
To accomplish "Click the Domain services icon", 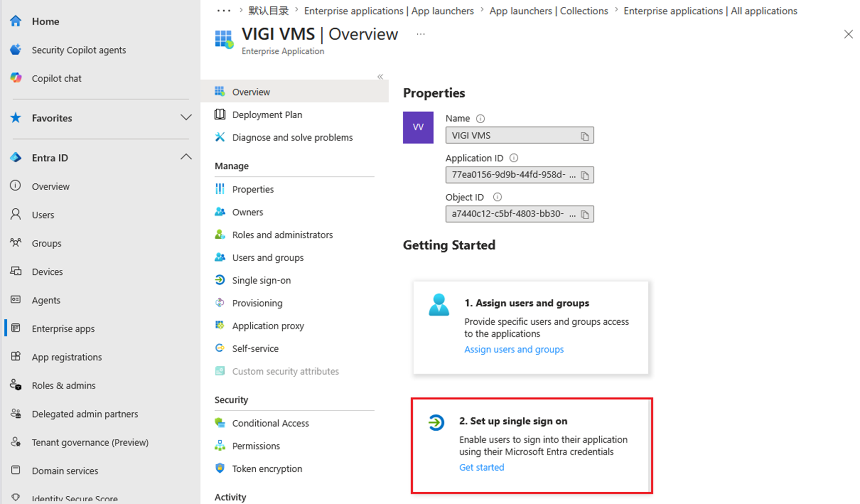I will pyautogui.click(x=15, y=470).
